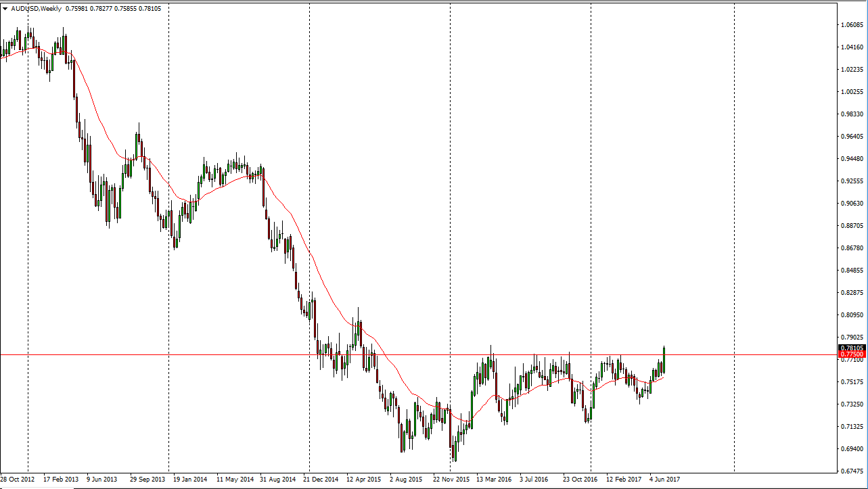Click the 13 Mar 2016 date label
The height and width of the screenshot is (489, 868).
(x=495, y=480)
